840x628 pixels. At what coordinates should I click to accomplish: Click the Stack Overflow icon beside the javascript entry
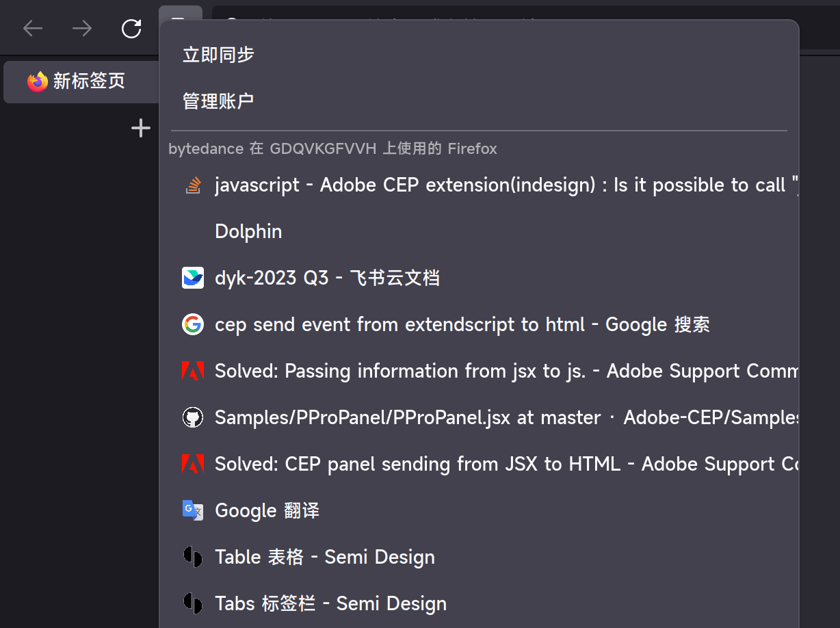pos(193,185)
